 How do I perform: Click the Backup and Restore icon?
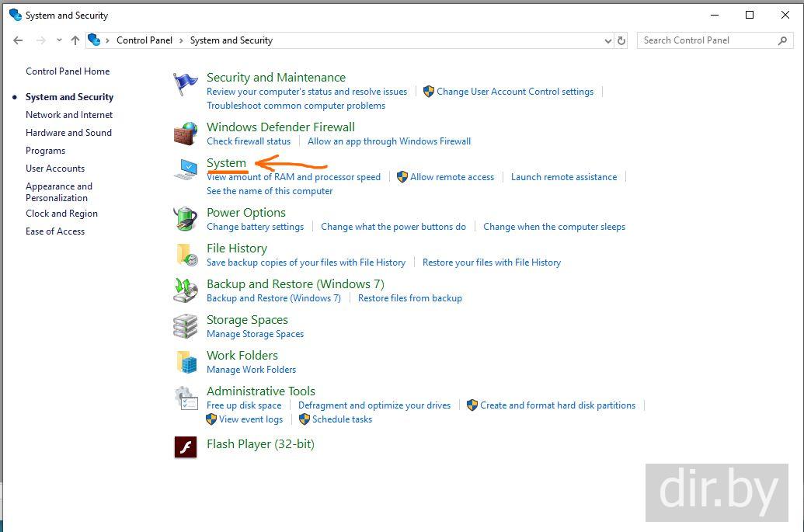click(x=185, y=290)
